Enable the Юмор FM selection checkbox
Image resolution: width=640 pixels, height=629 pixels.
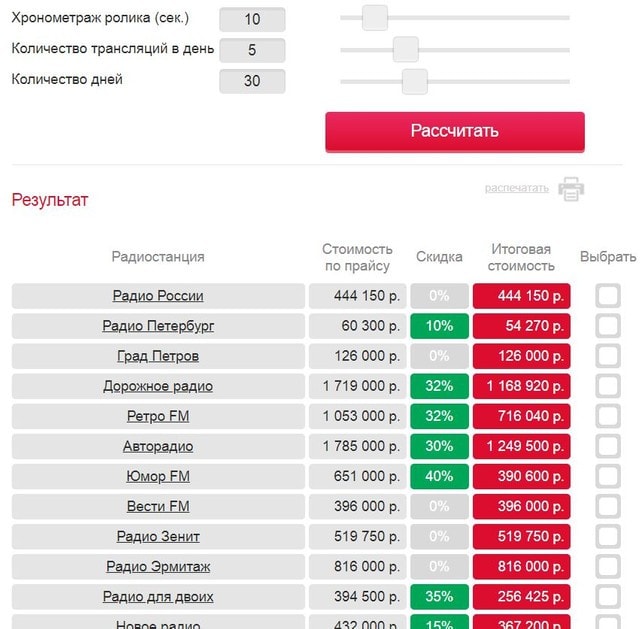(608, 476)
